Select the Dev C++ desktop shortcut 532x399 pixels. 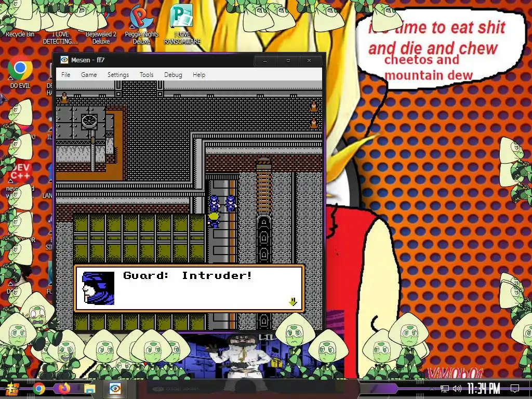tap(20, 180)
